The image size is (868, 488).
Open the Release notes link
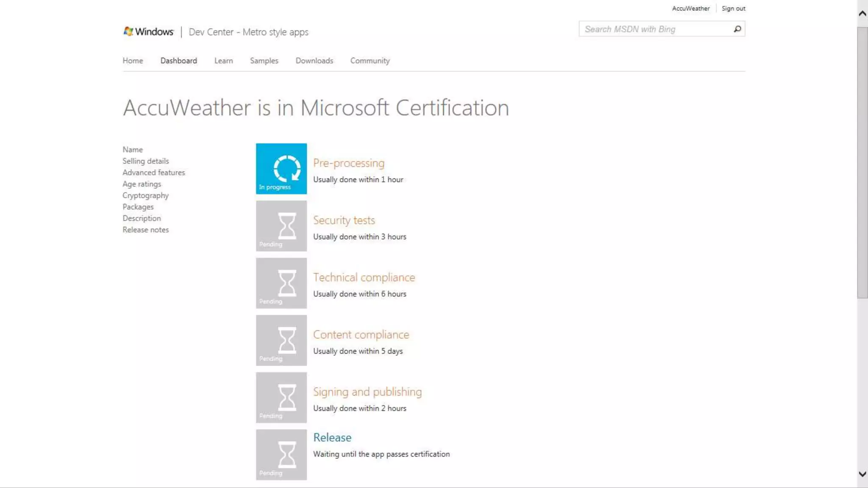[145, 230]
